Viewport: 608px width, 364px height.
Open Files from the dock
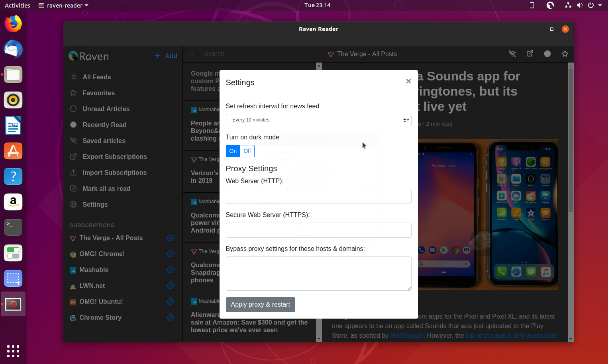point(13,74)
